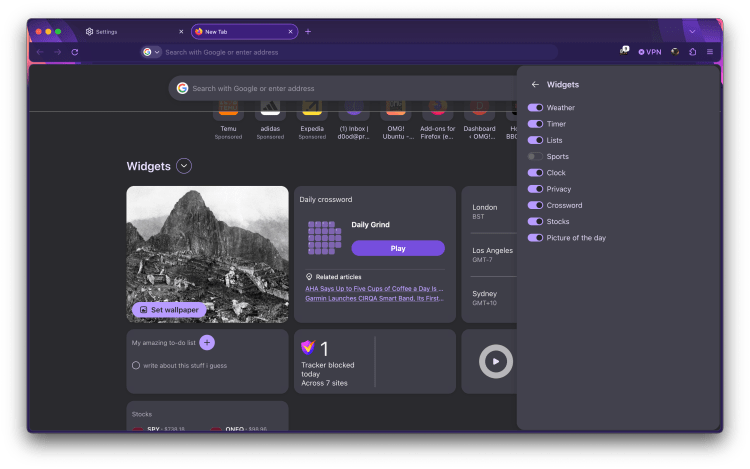Viewport: 750px width, 469px height.
Task: Click the Temu sponsored shortcut
Action: click(228, 120)
